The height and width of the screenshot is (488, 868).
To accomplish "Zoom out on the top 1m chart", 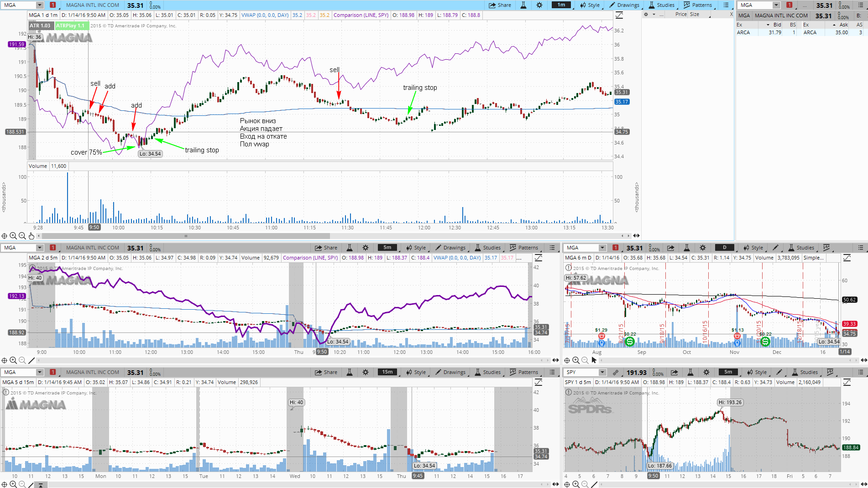I will point(22,236).
